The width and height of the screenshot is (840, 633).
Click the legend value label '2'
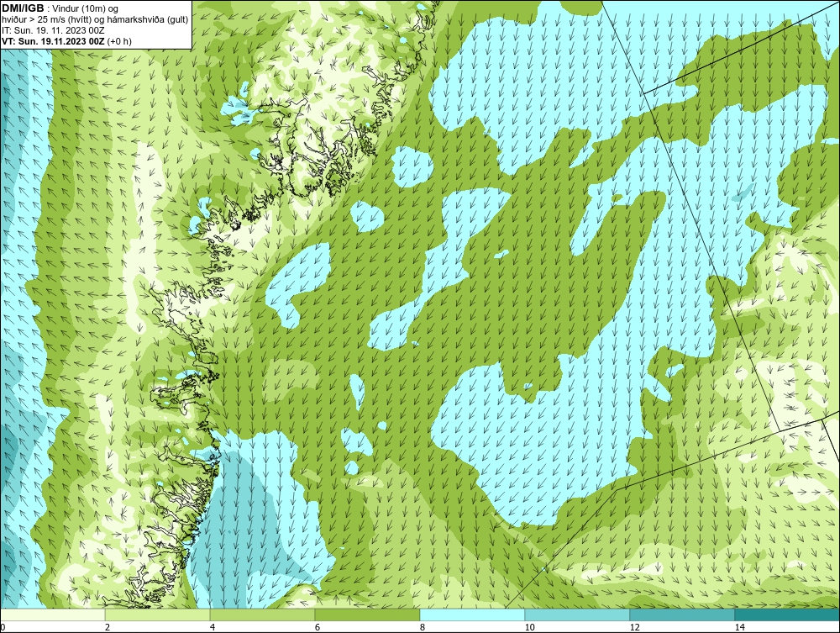pyautogui.click(x=108, y=627)
